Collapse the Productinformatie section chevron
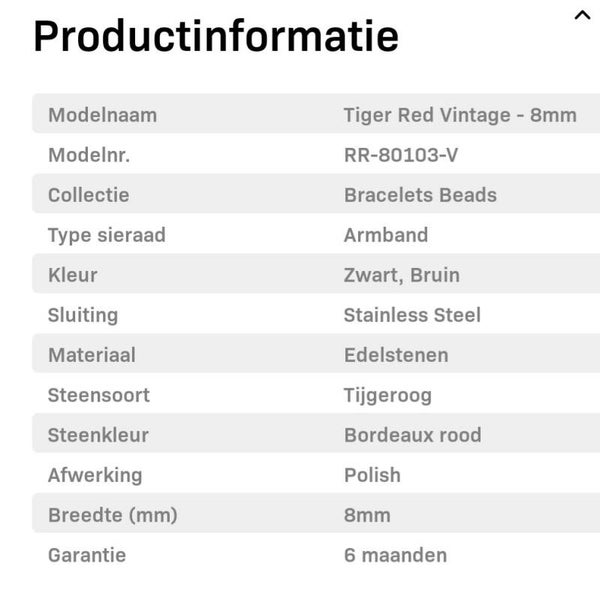Screen dimensions: 600x614 click(582, 16)
